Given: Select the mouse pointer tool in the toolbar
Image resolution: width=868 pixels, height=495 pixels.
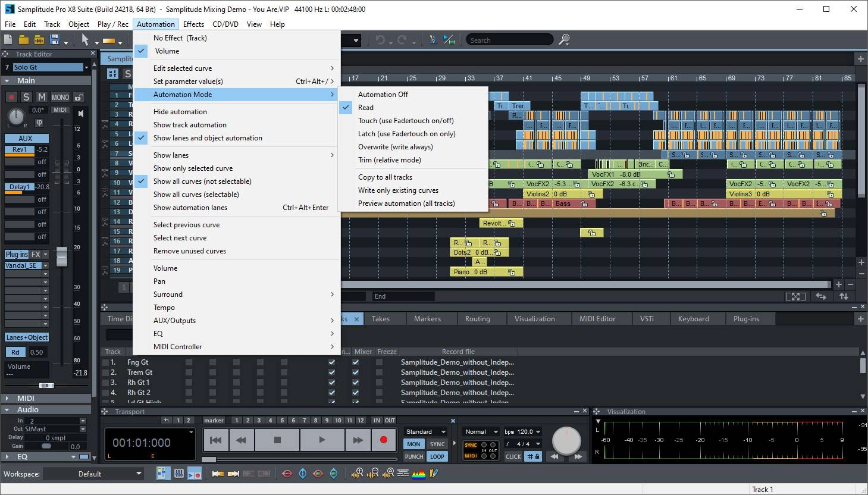Looking at the screenshot, I should pos(85,40).
